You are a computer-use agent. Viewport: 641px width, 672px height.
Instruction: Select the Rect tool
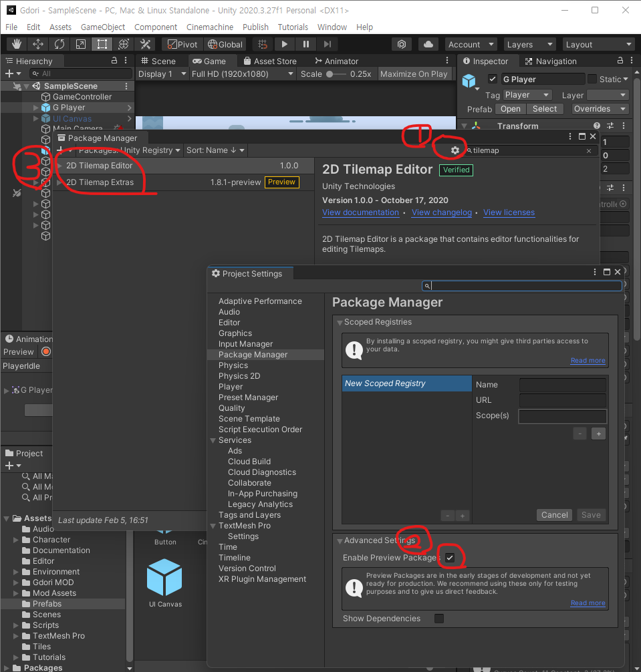point(102,44)
